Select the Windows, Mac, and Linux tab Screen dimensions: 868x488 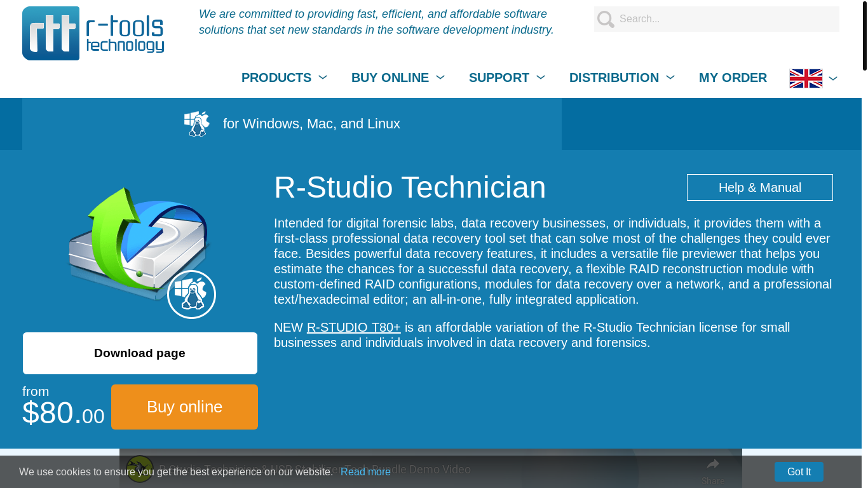click(292, 124)
